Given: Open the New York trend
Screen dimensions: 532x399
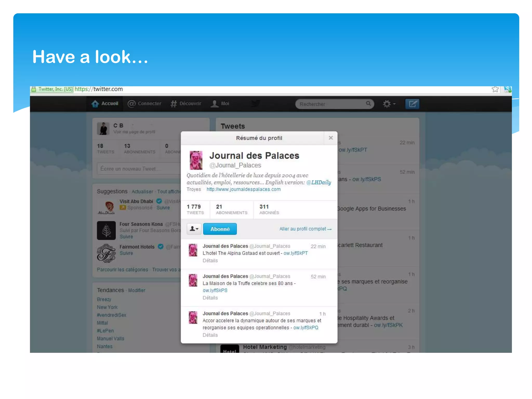Looking at the screenshot, I should coord(107,307).
